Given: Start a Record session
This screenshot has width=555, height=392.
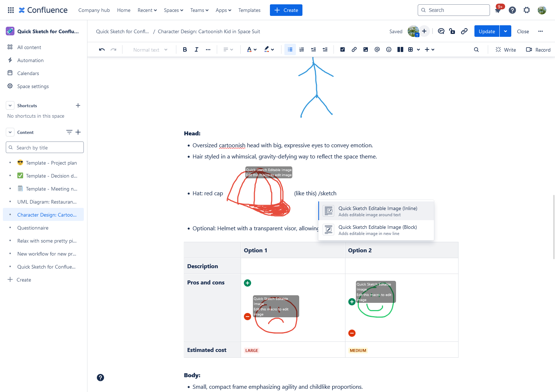Looking at the screenshot, I should point(538,49).
